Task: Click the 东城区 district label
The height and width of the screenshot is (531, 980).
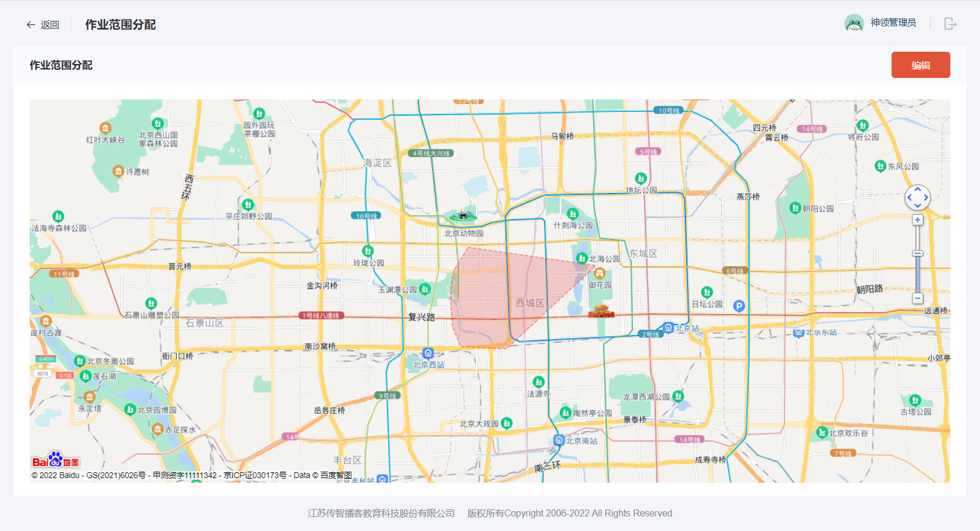Action: coord(643,254)
